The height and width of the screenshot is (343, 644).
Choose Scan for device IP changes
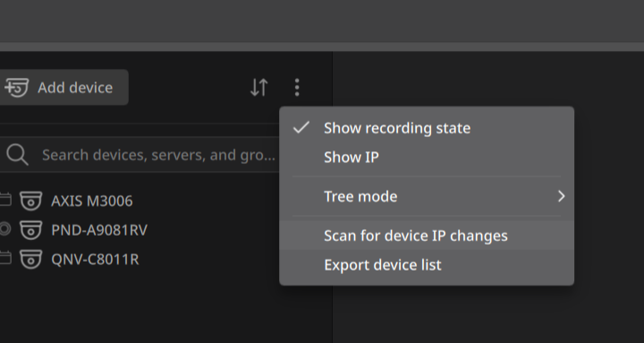[427, 236]
